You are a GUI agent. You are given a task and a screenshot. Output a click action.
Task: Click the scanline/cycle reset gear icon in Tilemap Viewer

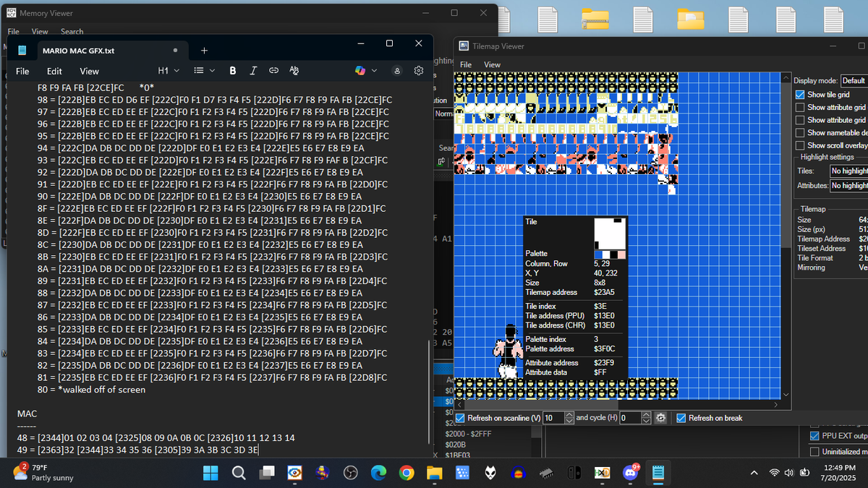pyautogui.click(x=660, y=418)
